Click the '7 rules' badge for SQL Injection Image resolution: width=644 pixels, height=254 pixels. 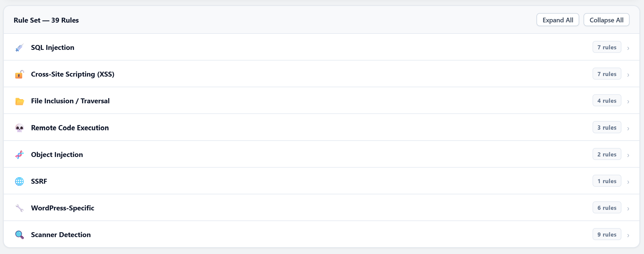(607, 47)
